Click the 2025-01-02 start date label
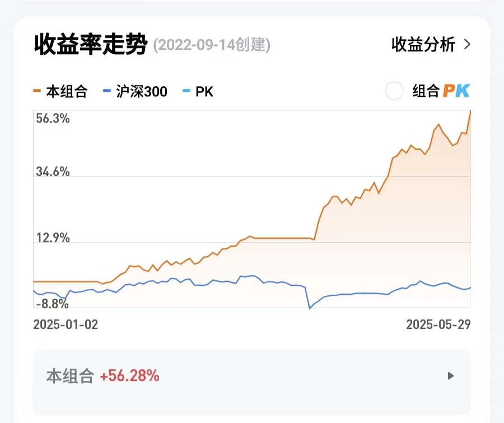504x423 pixels. (x=66, y=324)
